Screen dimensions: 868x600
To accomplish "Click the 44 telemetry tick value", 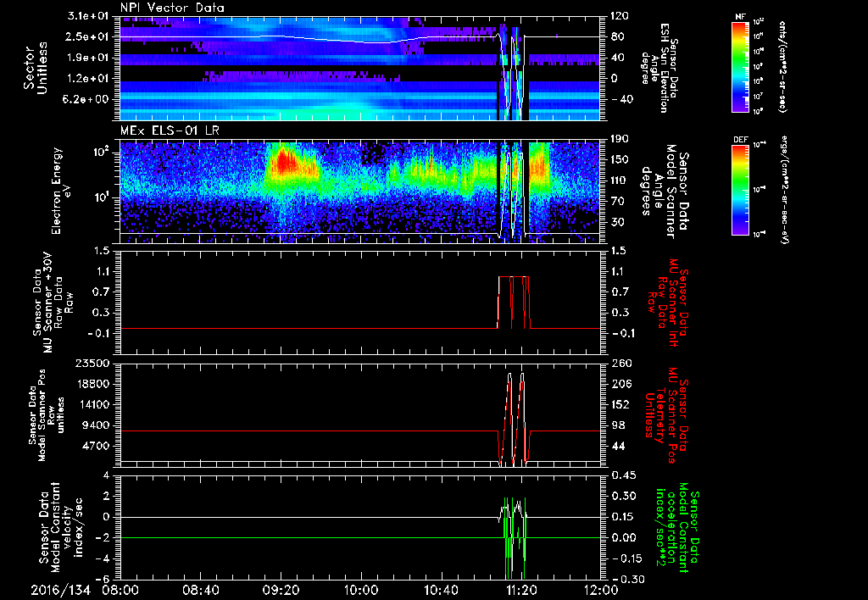I will click(x=617, y=446).
